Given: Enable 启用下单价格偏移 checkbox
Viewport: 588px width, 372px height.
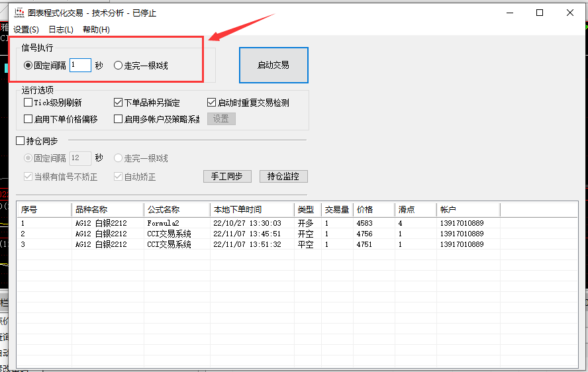Looking at the screenshot, I should (x=28, y=119).
